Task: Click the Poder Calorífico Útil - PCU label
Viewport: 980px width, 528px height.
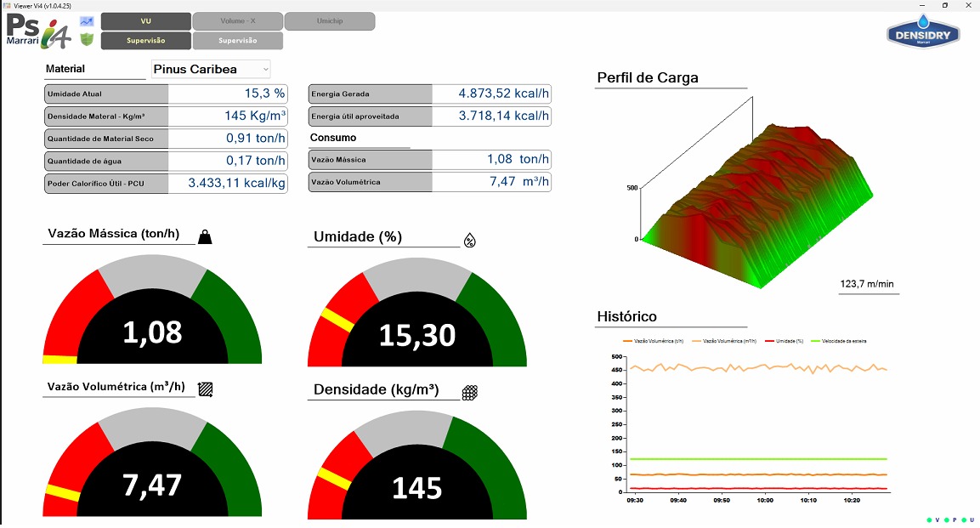Action: (96, 184)
